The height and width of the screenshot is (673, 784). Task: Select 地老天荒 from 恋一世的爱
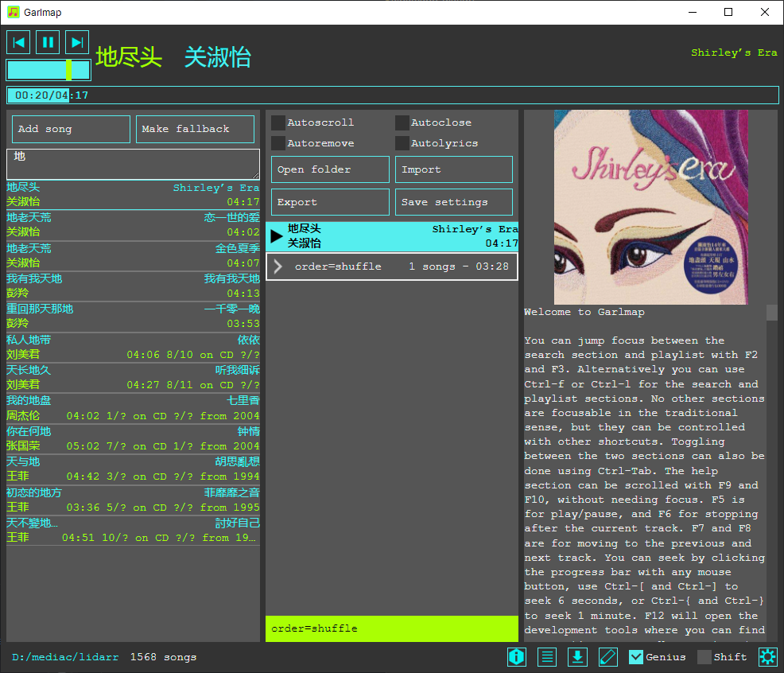(133, 225)
